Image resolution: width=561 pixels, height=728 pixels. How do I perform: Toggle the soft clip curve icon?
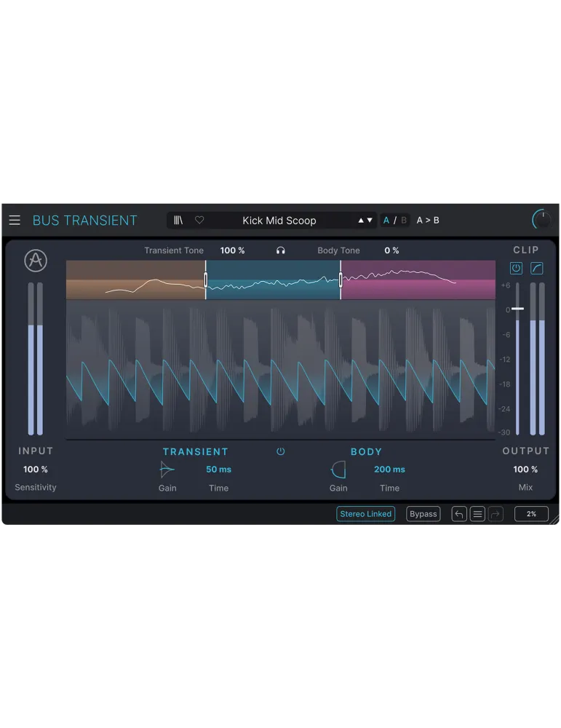pos(537,268)
